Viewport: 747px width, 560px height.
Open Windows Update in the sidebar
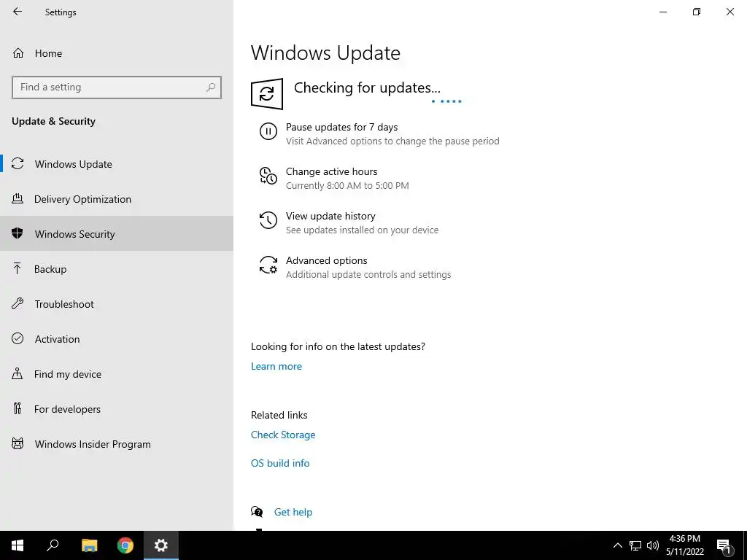click(117, 164)
